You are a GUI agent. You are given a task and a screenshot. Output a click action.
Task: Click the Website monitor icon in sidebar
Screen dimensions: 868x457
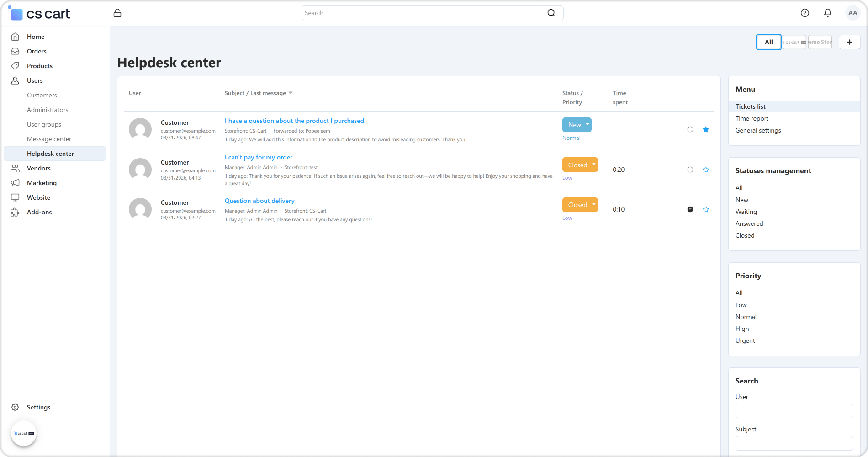tap(15, 197)
